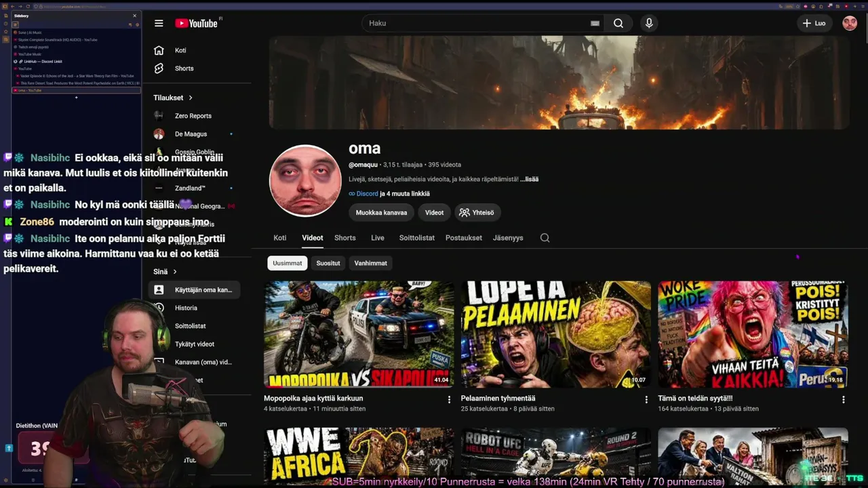Switch to Suno AI Music tab in Sidebery
Viewport: 868px width, 488px height.
[x=76, y=33]
